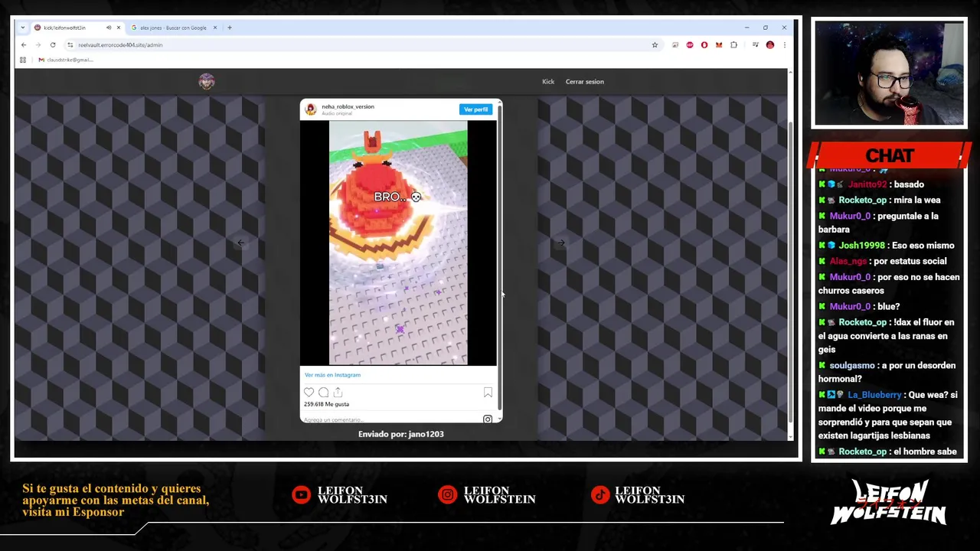Click the soulgasmo username in chat
Viewport: 980px width, 551px height.
(852, 366)
